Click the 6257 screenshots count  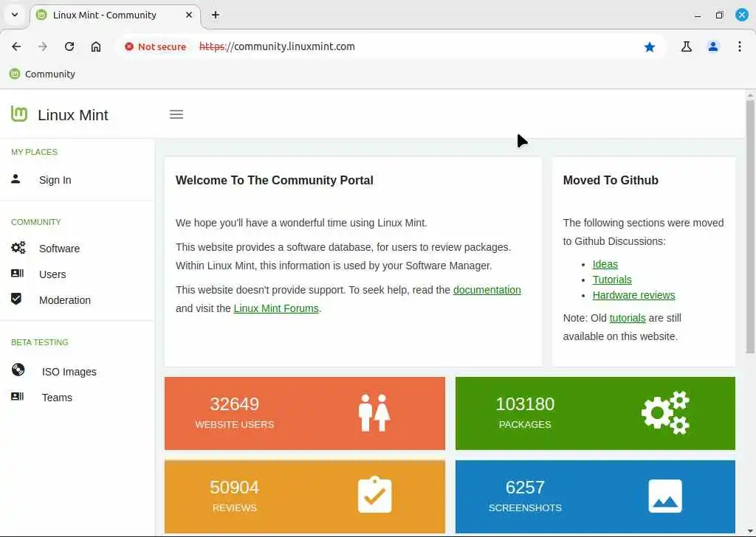pyautogui.click(x=525, y=488)
